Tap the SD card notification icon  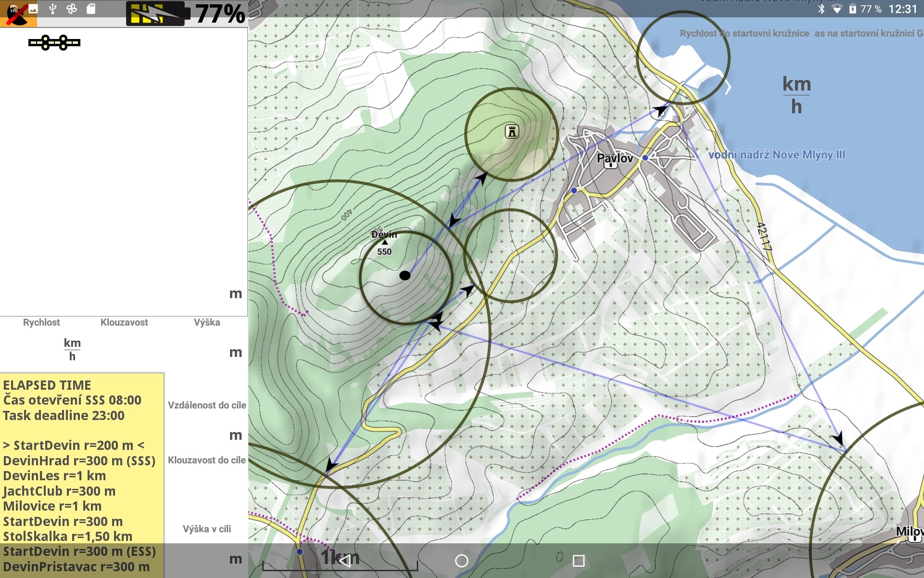[91, 9]
